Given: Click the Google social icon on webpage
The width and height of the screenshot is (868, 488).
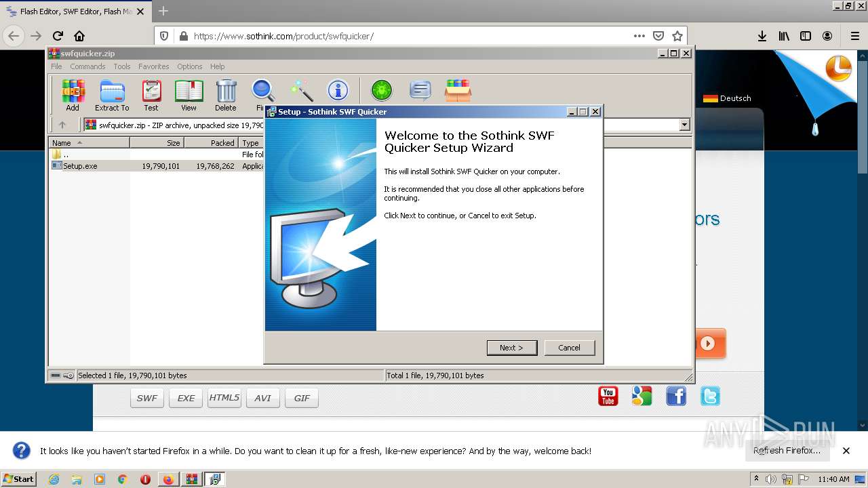Looking at the screenshot, I should pyautogui.click(x=642, y=396).
